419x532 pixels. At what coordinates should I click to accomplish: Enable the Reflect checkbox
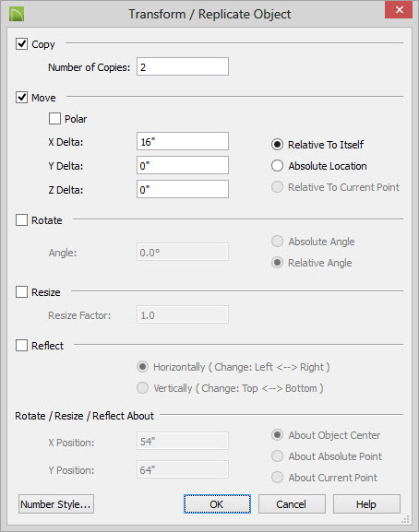pyautogui.click(x=22, y=346)
